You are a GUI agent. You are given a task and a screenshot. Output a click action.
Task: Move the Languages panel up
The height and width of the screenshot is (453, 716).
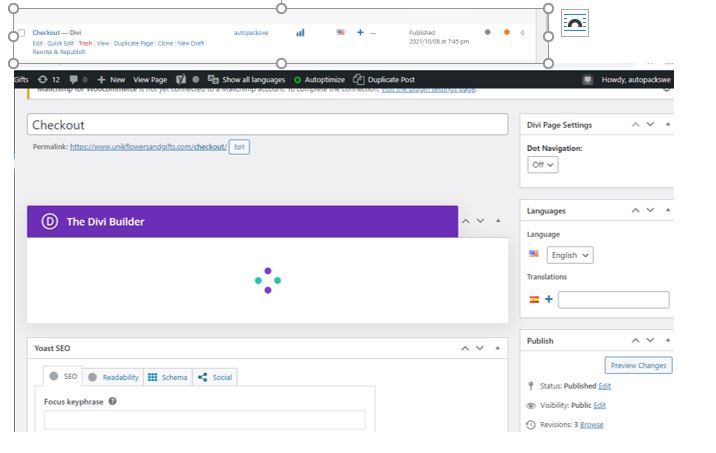(x=635, y=210)
